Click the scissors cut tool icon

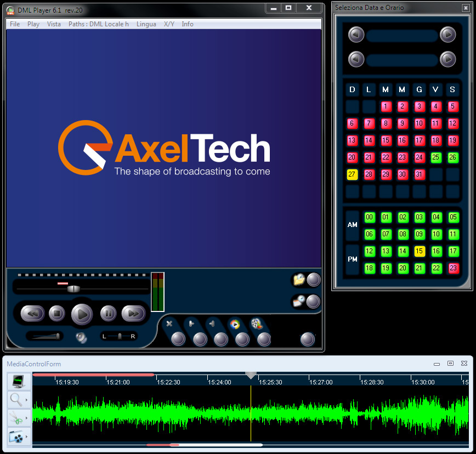15,418
